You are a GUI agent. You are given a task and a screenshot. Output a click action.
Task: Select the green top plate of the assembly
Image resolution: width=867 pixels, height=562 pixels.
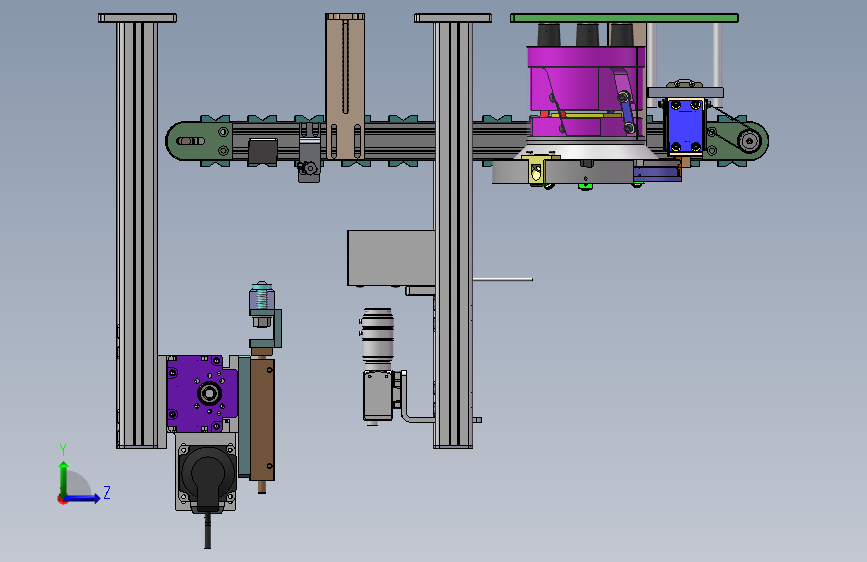[624, 18]
